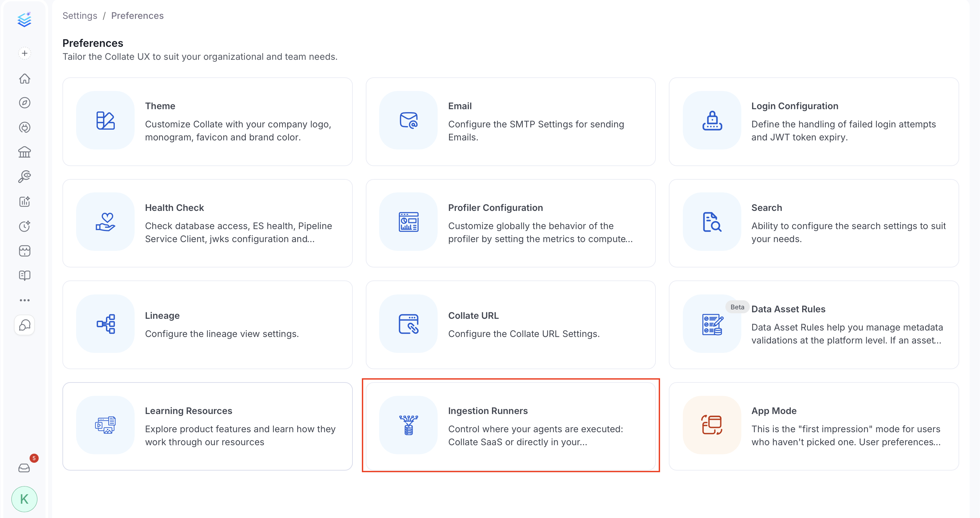Image resolution: width=980 pixels, height=518 pixels.
Task: Click the Health Check heart-in-hand icon
Action: (105, 222)
